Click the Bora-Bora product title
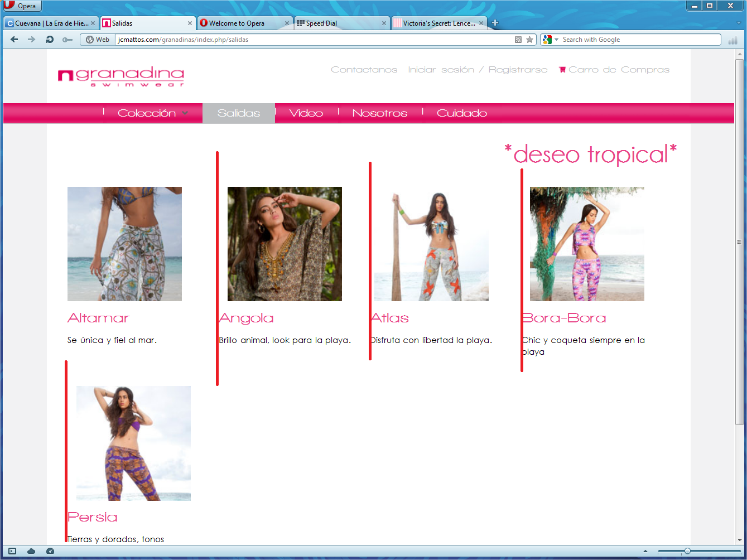This screenshot has width=747, height=560. [564, 318]
